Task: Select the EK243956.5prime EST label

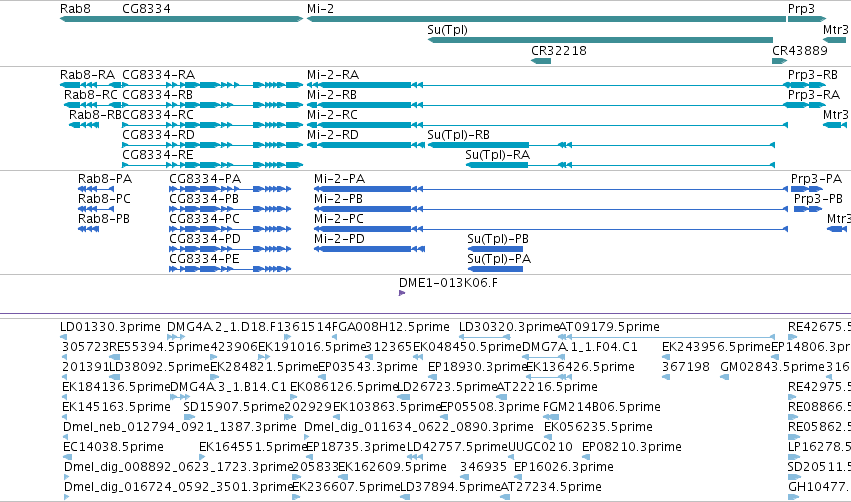Action: tap(716, 347)
